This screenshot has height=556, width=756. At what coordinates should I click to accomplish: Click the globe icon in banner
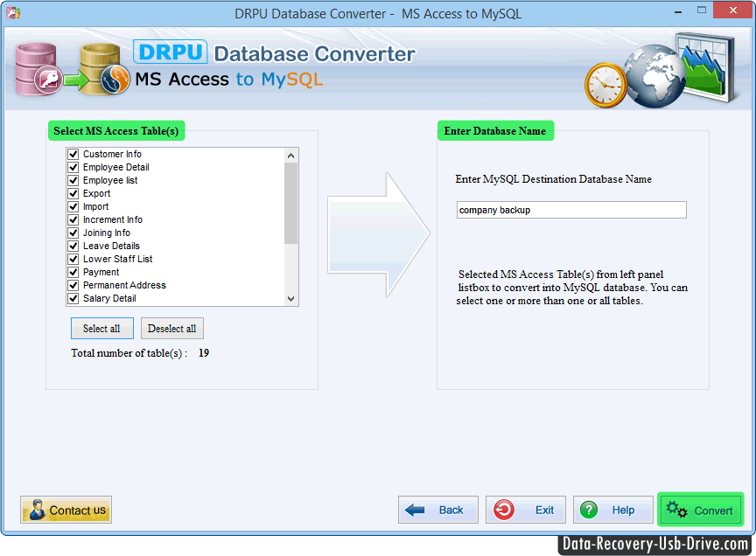click(654, 76)
